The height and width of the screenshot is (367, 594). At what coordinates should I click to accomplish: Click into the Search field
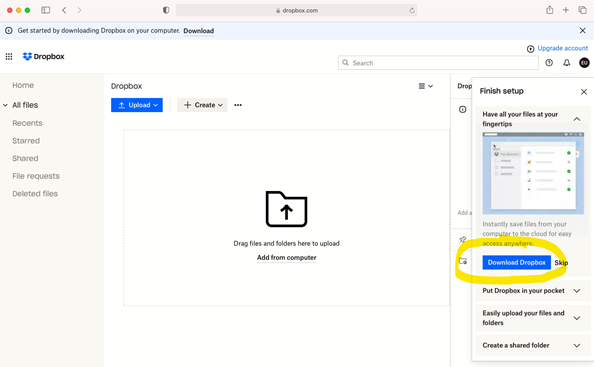pyautogui.click(x=438, y=63)
